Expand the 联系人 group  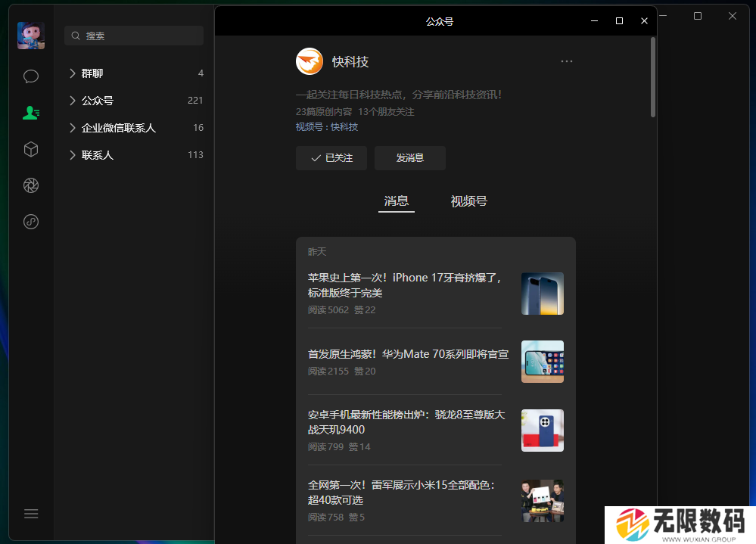click(x=133, y=154)
